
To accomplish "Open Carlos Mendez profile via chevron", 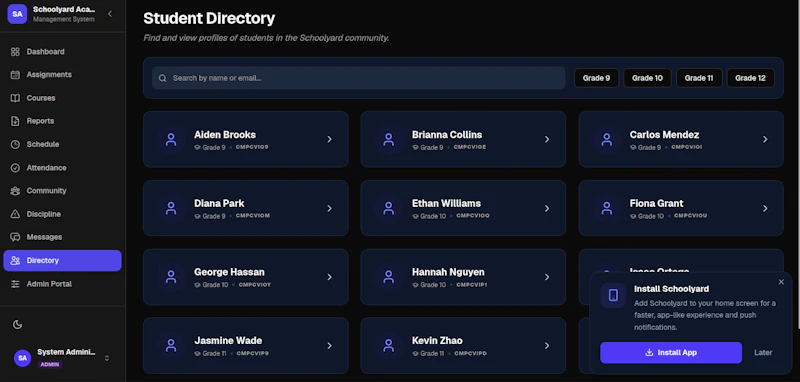I will point(765,139).
